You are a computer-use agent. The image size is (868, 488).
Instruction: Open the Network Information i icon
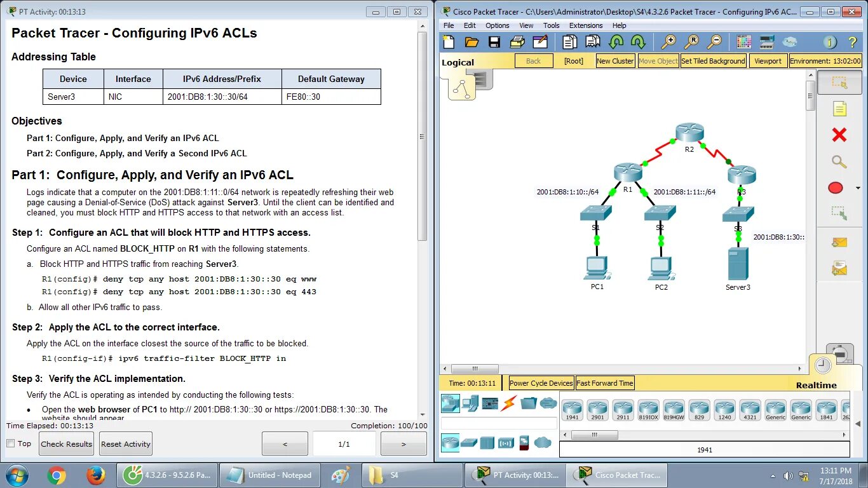[830, 43]
